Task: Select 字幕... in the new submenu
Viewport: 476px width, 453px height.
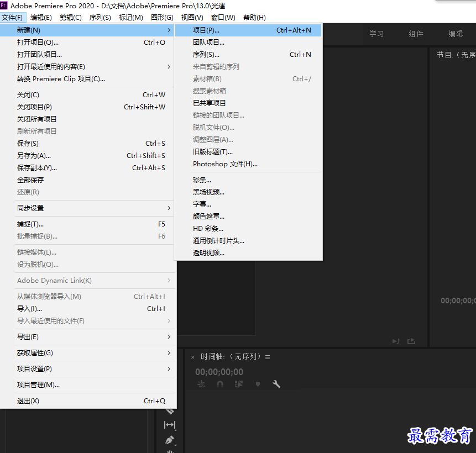Action: click(x=248, y=204)
